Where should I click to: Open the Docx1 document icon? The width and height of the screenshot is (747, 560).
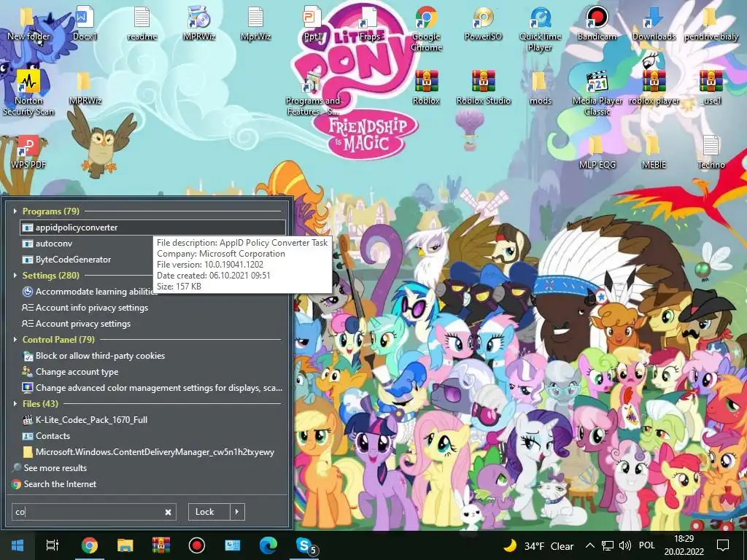click(85, 24)
